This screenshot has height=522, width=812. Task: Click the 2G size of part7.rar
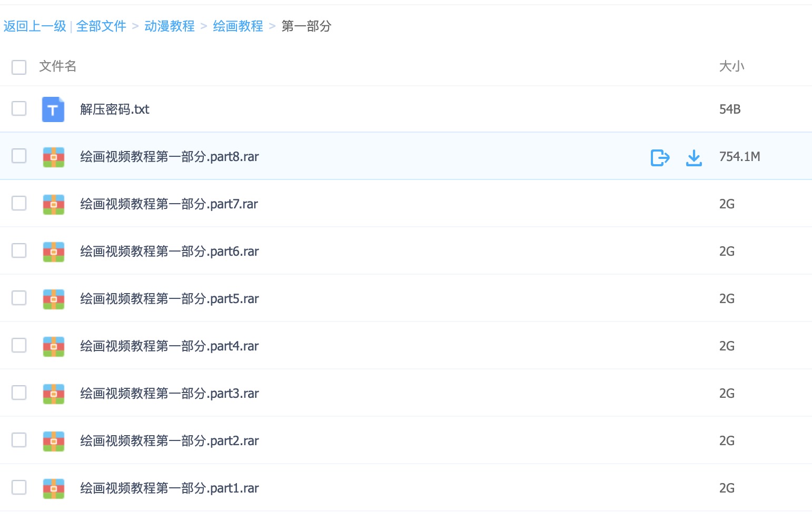point(727,204)
